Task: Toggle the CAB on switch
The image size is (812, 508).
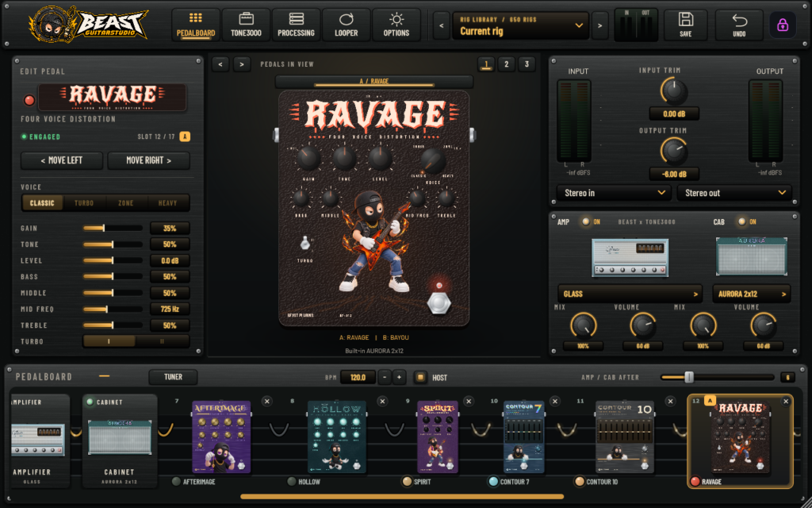Action: pyautogui.click(x=742, y=221)
